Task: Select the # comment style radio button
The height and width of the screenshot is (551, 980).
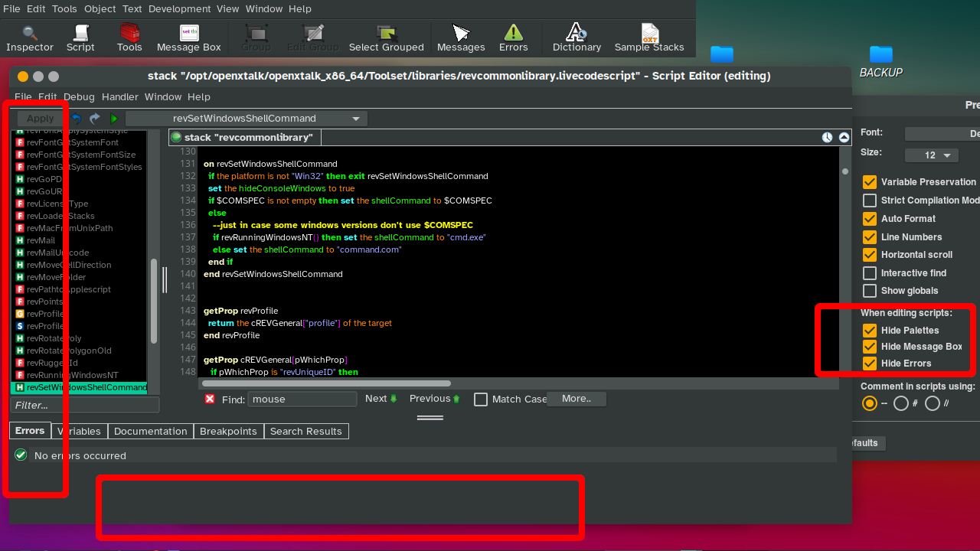Action: (x=901, y=403)
